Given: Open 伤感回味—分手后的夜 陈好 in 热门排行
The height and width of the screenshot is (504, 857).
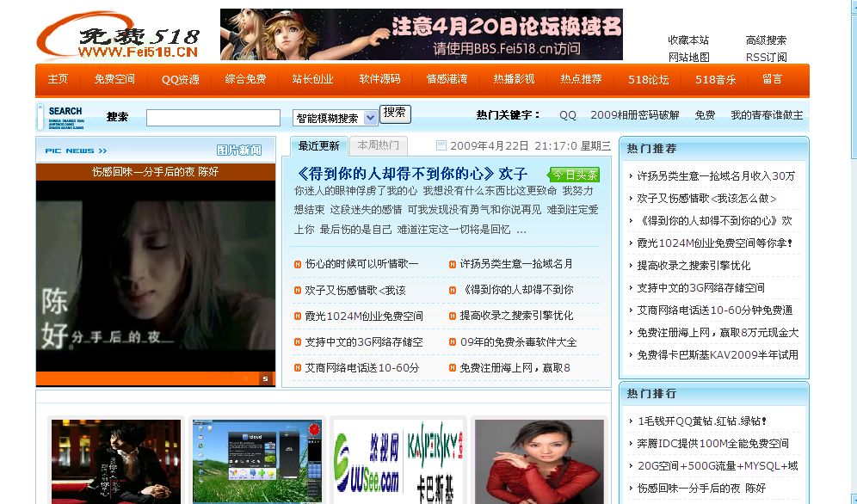Looking at the screenshot, I should [702, 489].
